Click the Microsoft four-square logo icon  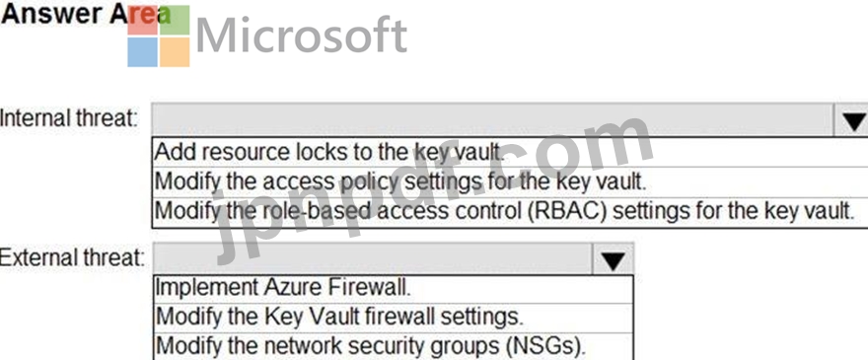(159, 36)
